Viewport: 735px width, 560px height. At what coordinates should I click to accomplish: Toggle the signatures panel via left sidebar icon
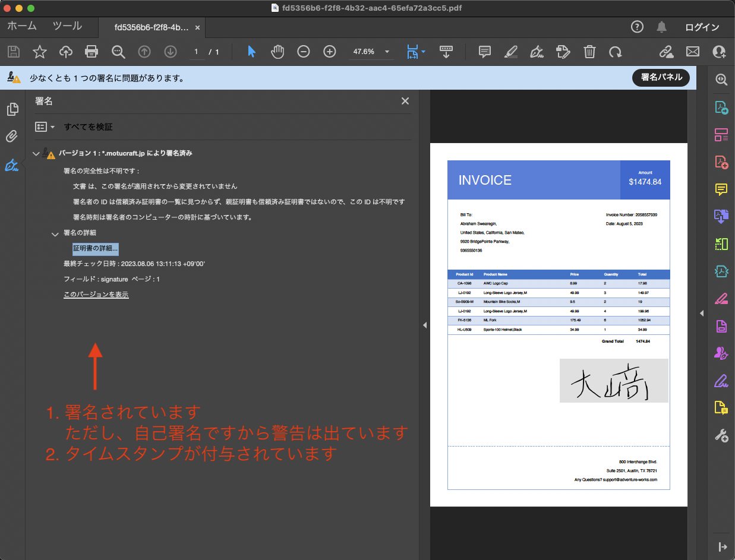point(11,166)
